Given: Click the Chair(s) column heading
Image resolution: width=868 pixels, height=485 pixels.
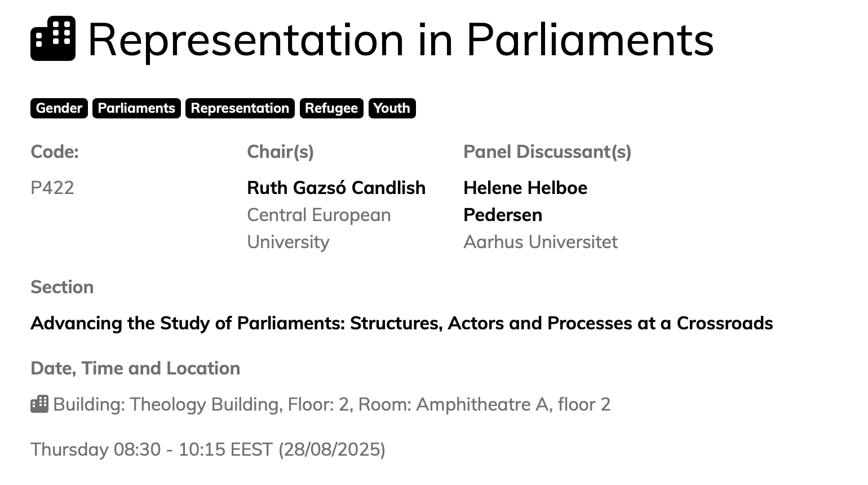Looking at the screenshot, I should coord(280,152).
